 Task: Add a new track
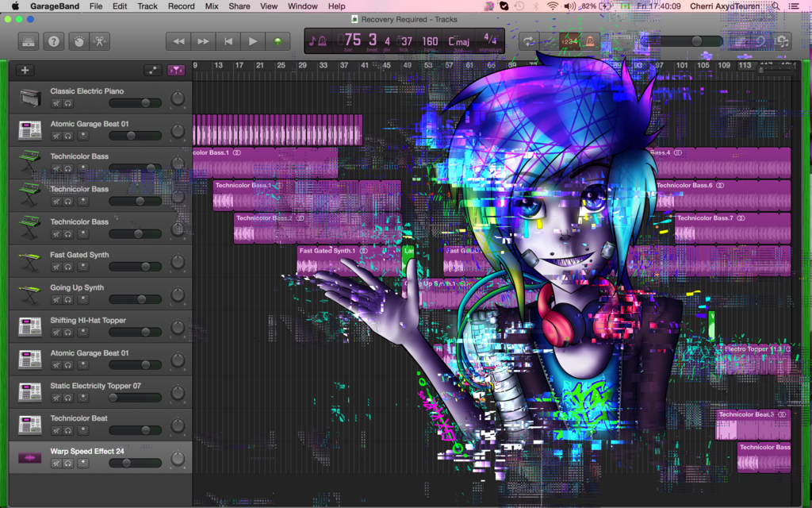tap(25, 70)
